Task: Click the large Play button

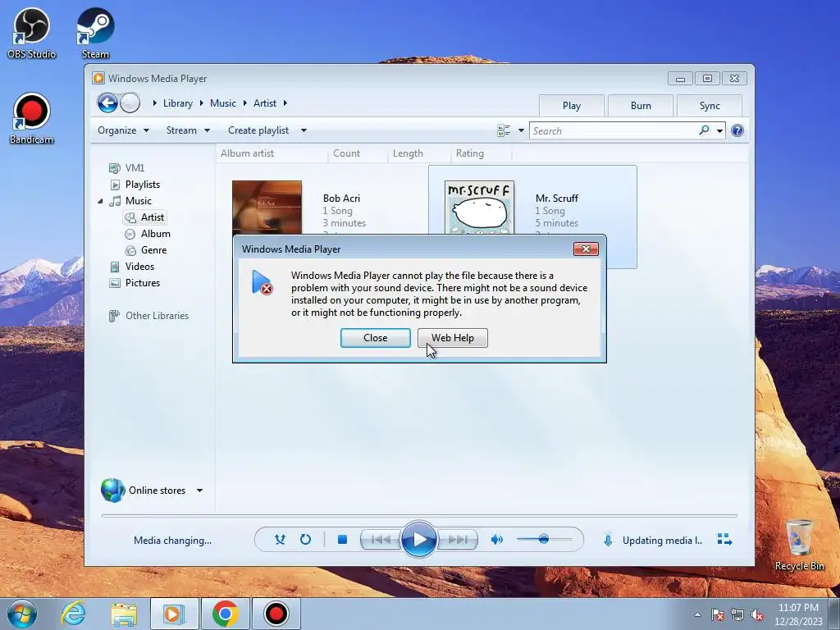Action: click(419, 539)
